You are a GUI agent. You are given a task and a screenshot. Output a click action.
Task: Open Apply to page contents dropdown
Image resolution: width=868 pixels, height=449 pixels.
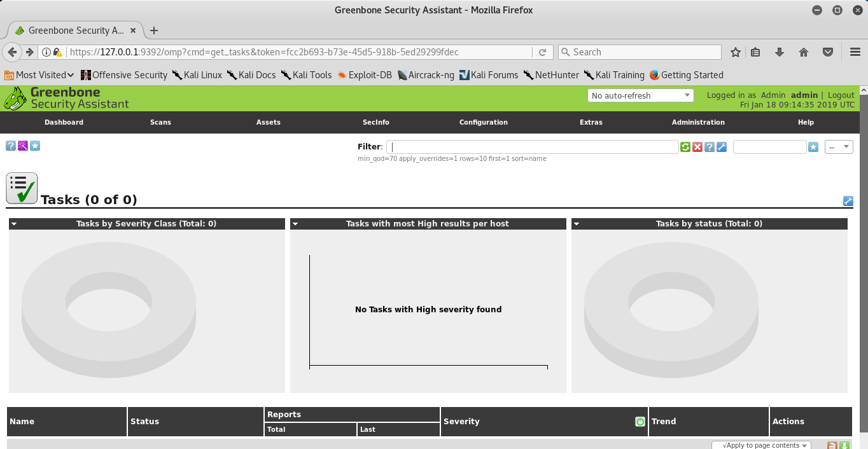[761, 445]
